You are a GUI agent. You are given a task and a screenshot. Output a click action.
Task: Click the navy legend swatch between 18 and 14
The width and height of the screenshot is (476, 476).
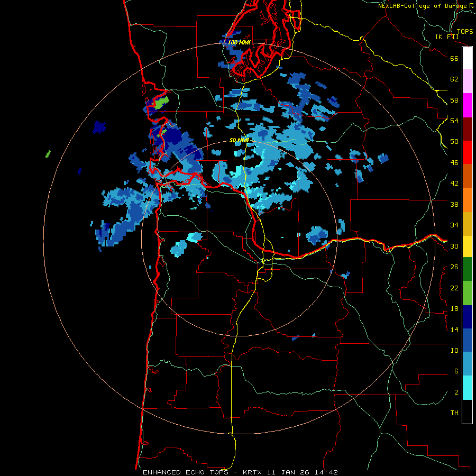click(467, 317)
